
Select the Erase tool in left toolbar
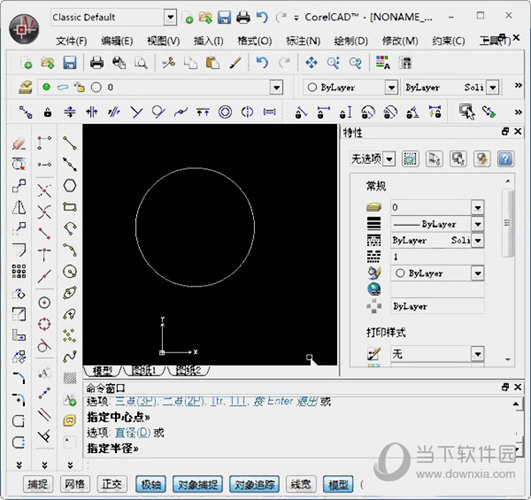tap(19, 143)
